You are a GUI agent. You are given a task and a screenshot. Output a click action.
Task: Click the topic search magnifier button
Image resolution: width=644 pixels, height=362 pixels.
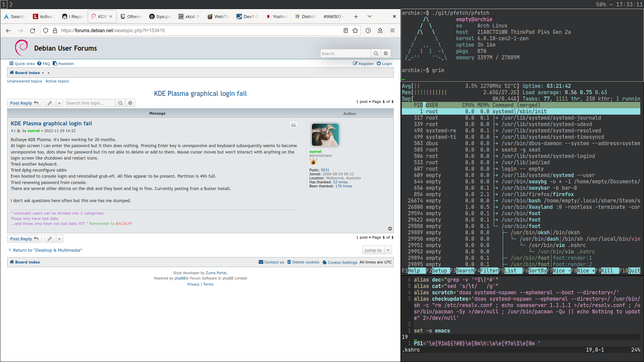click(x=120, y=103)
